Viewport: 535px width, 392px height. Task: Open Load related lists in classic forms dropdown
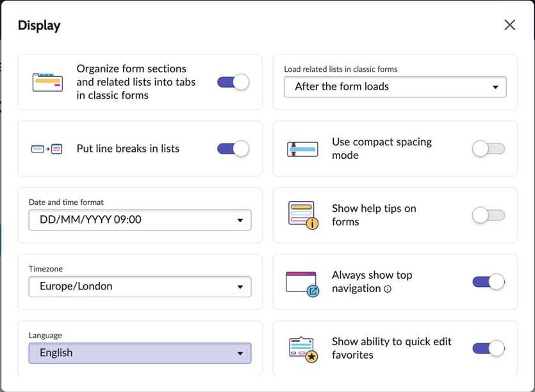[395, 87]
